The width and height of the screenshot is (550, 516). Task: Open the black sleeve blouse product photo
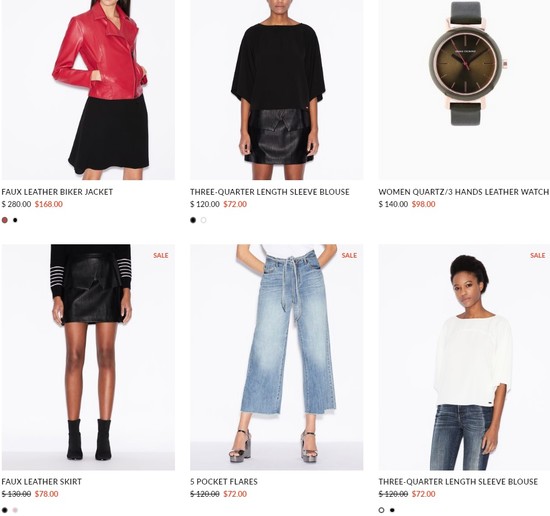pyautogui.click(x=277, y=90)
